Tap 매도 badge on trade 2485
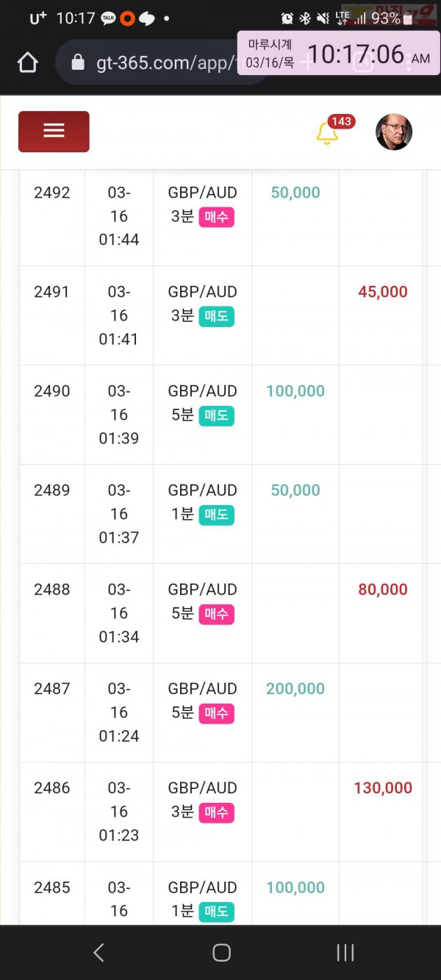This screenshot has height=980, width=441. click(216, 912)
